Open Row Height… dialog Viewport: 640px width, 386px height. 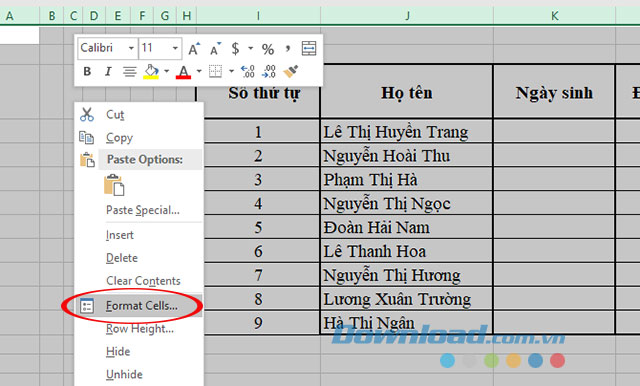click(x=139, y=328)
